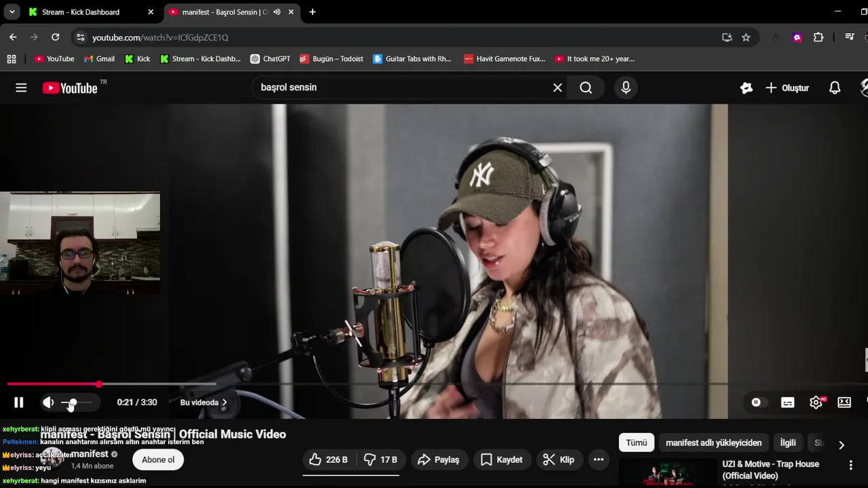Toggle subtitles/closed captions
Viewport: 868px width, 488px height.
pyautogui.click(x=787, y=402)
